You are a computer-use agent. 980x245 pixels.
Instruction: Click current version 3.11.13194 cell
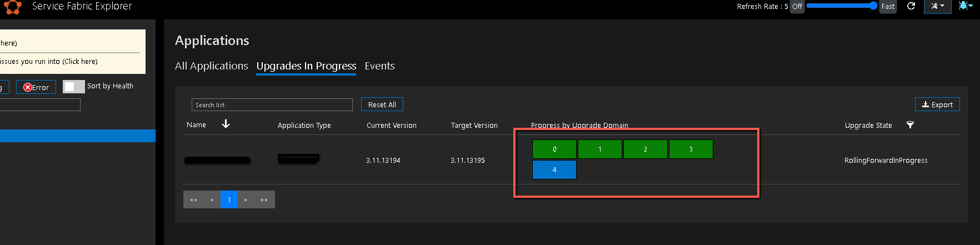tap(383, 161)
